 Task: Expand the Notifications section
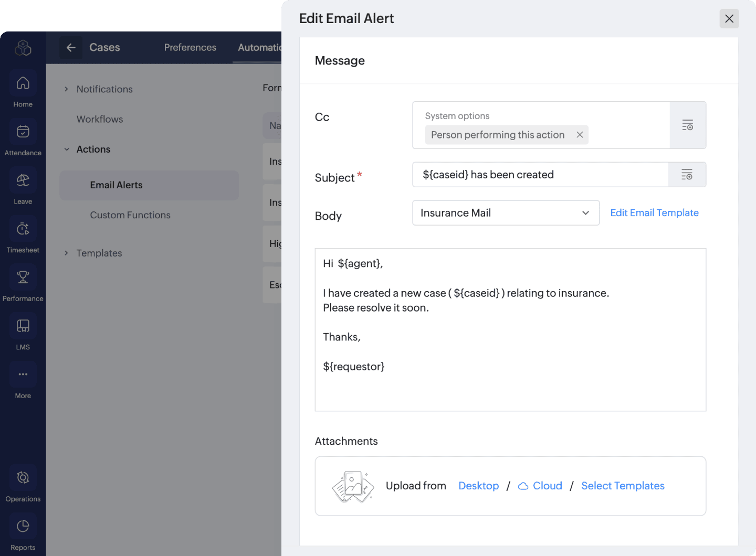coord(66,89)
